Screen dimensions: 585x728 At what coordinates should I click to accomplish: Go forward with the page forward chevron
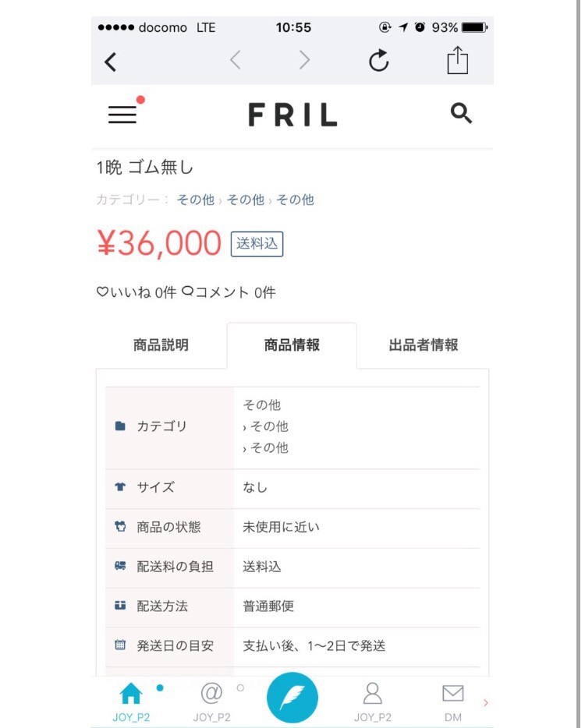coord(304,60)
